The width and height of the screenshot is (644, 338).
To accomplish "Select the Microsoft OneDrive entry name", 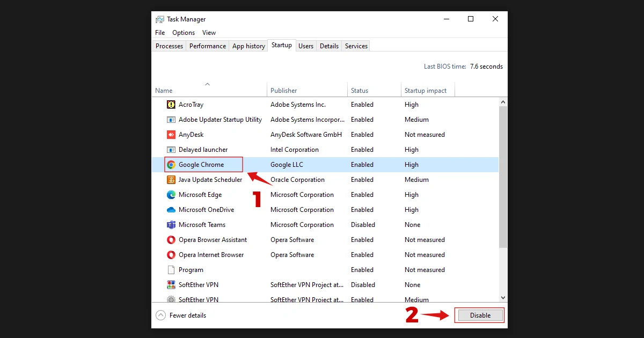I will pos(207,210).
